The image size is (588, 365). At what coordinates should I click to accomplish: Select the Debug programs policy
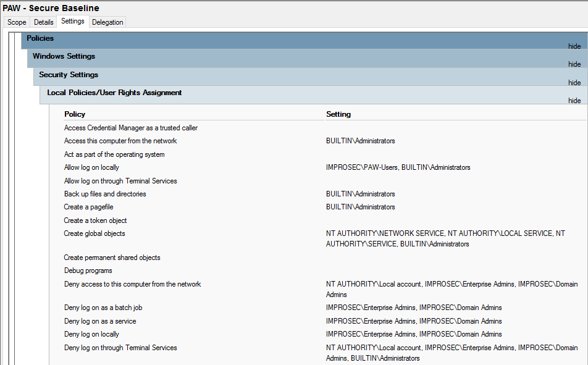(88, 271)
